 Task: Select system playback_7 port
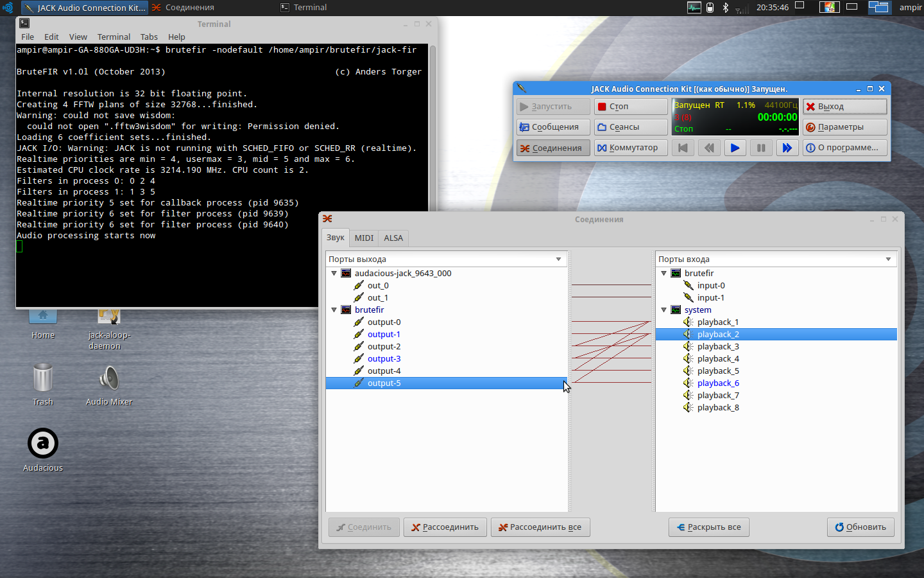point(717,395)
